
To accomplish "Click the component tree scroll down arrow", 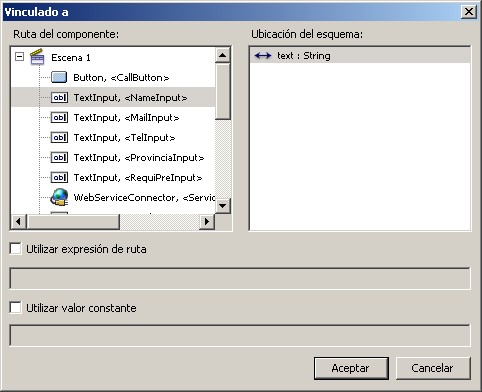I will click(x=222, y=205).
